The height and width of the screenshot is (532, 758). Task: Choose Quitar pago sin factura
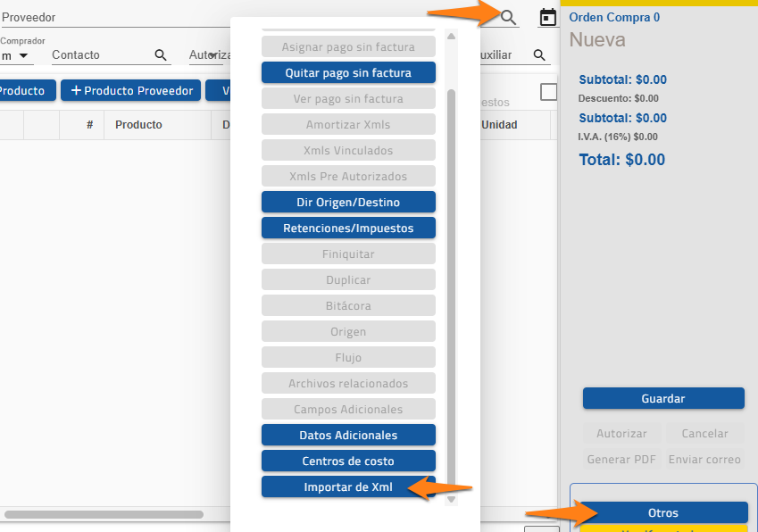coord(348,72)
